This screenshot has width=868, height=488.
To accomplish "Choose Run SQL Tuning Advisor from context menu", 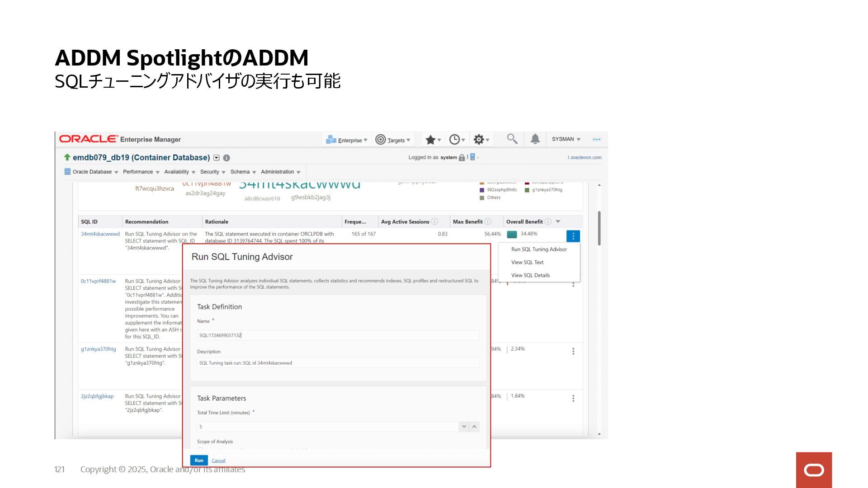I will point(539,249).
